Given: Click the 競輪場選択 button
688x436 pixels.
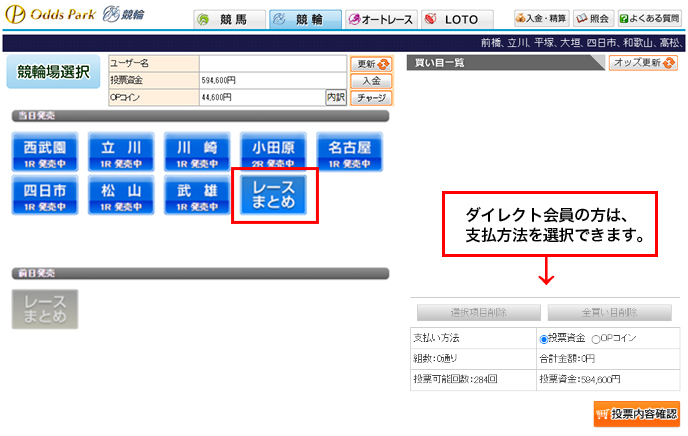Looking at the screenshot, I should click(x=54, y=72).
